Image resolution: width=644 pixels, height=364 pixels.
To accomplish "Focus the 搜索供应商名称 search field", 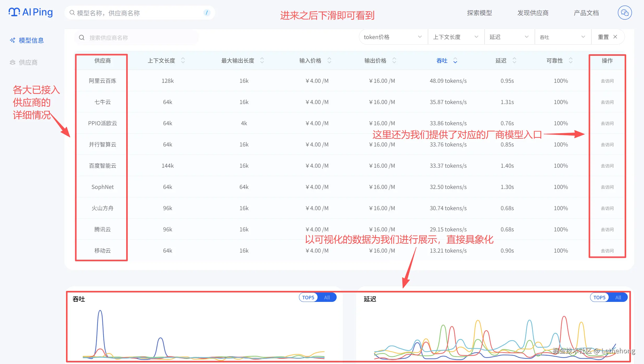I will (136, 38).
